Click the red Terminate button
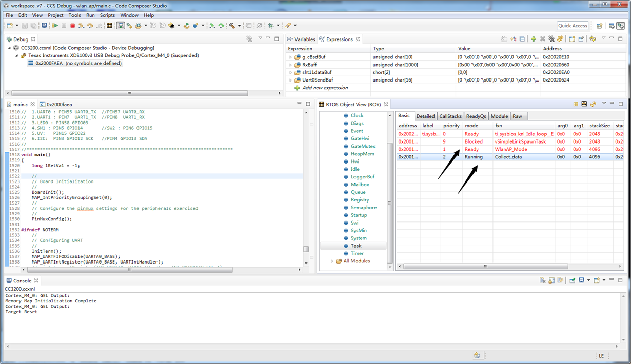This screenshot has width=631, height=364. 72,26
